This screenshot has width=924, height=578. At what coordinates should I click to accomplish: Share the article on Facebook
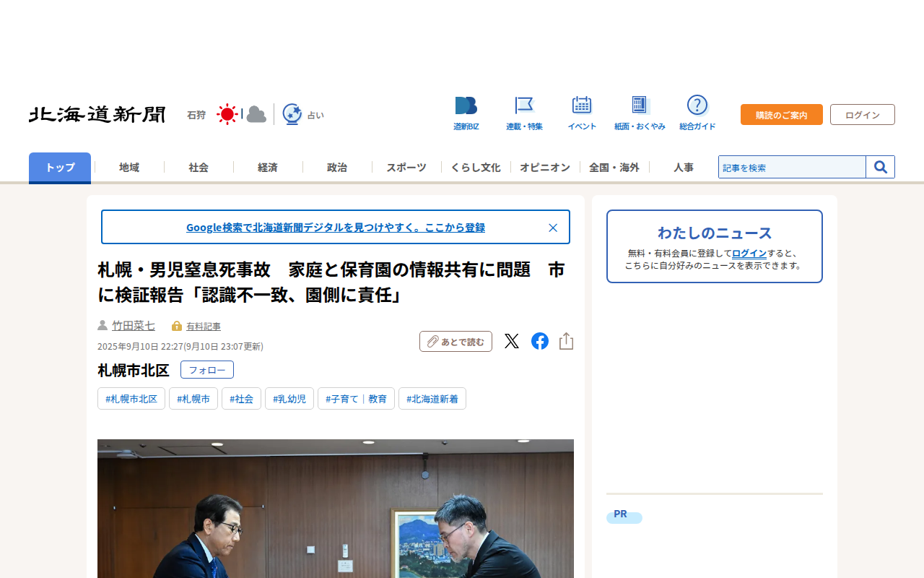point(540,341)
